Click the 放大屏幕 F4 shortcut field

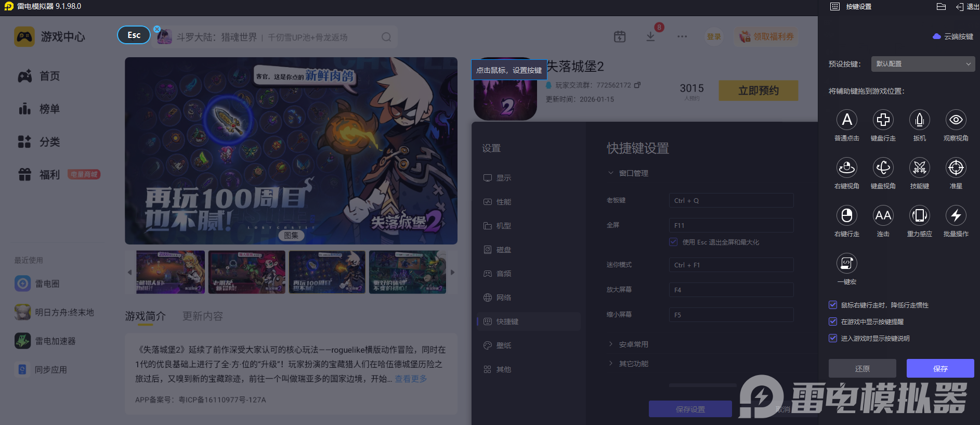pos(731,290)
